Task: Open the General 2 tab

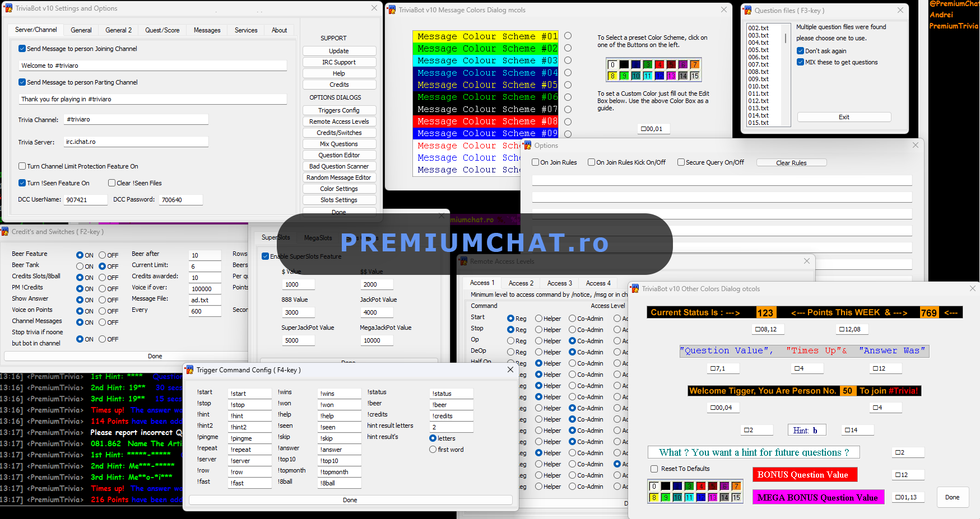Action: pos(119,30)
